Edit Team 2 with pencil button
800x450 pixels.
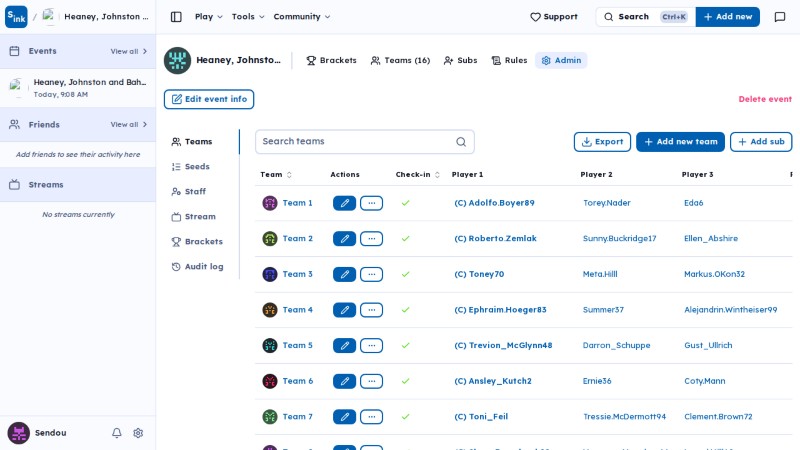[x=344, y=239]
